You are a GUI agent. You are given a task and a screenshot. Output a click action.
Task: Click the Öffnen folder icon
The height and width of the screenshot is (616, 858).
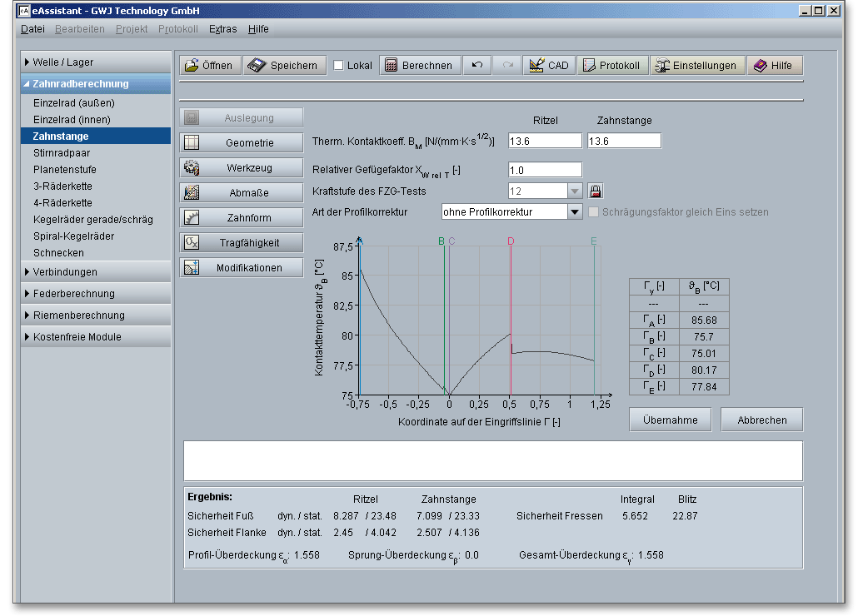pyautogui.click(x=192, y=66)
